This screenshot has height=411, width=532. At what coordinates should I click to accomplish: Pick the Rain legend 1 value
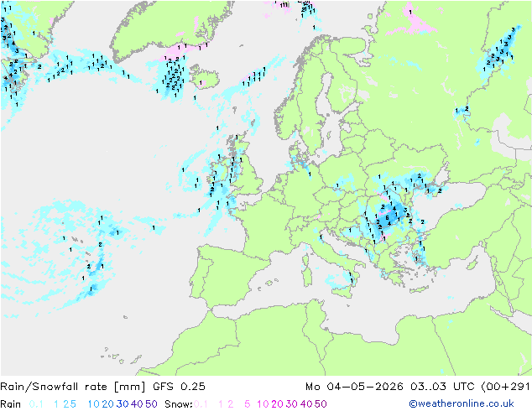(56, 404)
